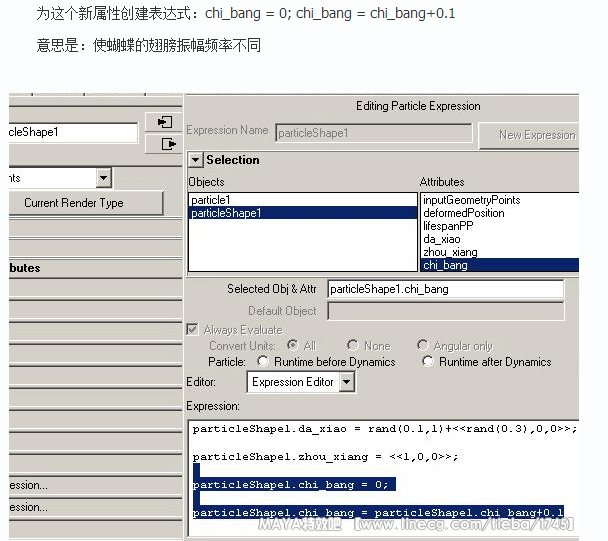Click the output connections icon with right arrow
The height and width of the screenshot is (541, 608).
click(161, 144)
